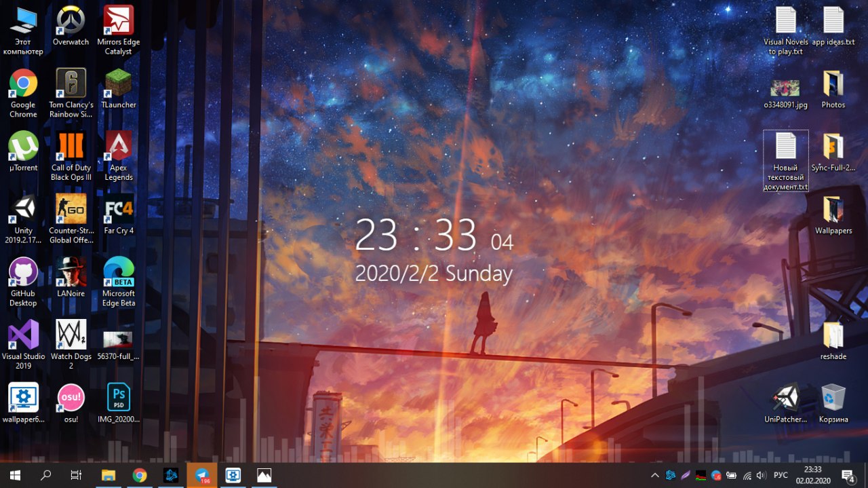Select the Wallpapers folder

(833, 215)
